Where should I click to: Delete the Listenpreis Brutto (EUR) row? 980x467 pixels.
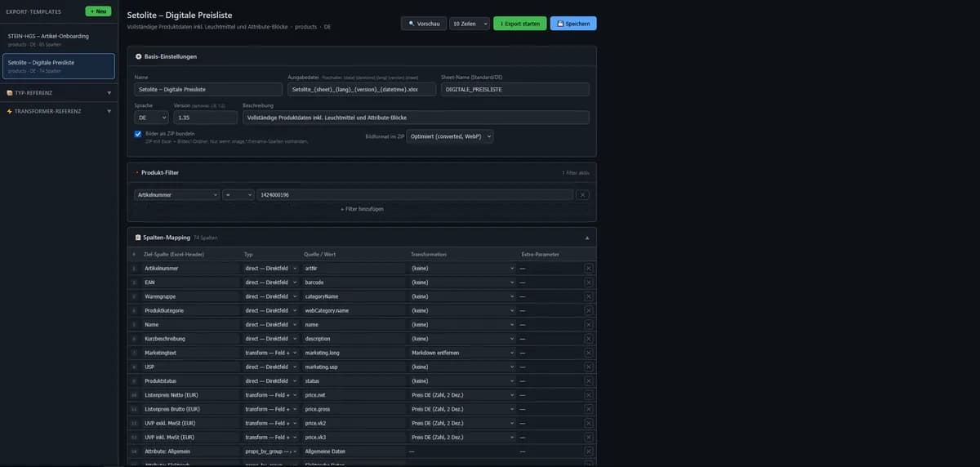point(589,409)
